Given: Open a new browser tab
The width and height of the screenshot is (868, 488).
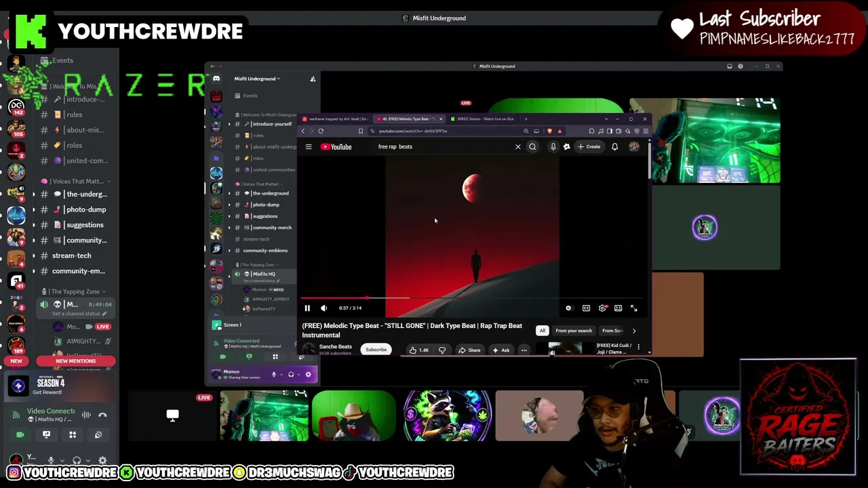Looking at the screenshot, I should [x=526, y=119].
